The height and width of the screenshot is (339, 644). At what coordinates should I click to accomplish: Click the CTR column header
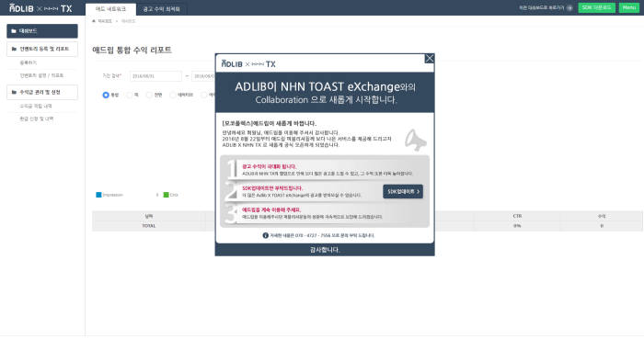(517, 216)
